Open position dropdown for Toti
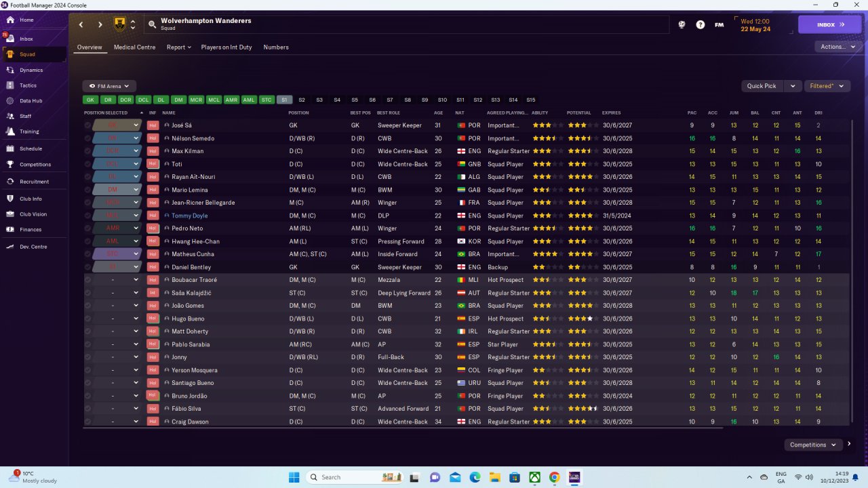The height and width of the screenshot is (488, 868). coord(136,164)
